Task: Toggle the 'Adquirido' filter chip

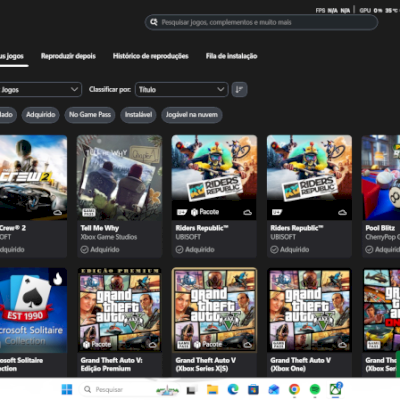Action: pos(41,115)
